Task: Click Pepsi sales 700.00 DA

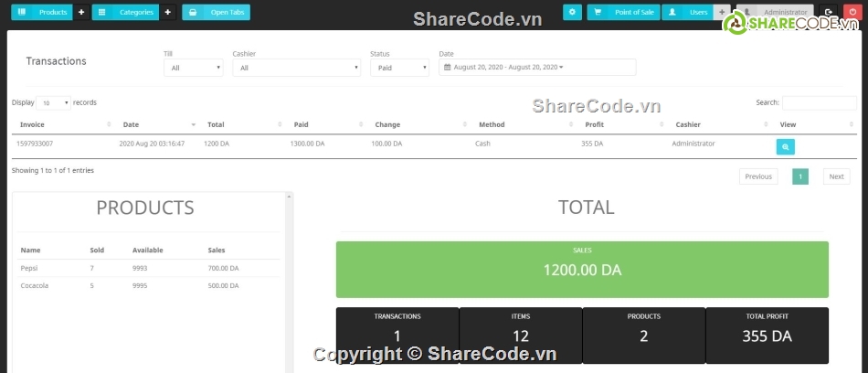Action: (223, 268)
